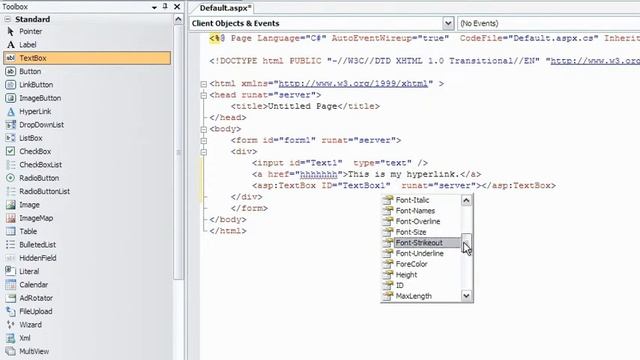640x360 pixels.
Task: Pick the Button control icon
Action: 11,71
